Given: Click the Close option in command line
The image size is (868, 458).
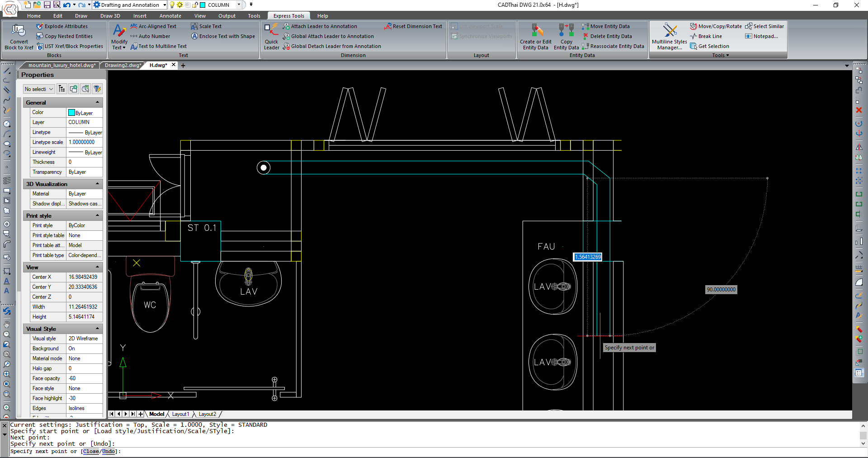Looking at the screenshot, I should pyautogui.click(x=90, y=452).
